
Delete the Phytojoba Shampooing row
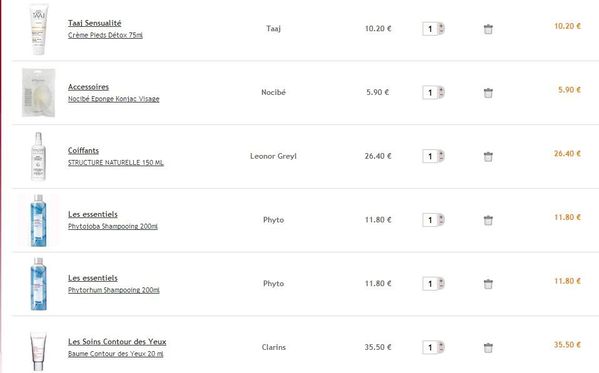pos(488,220)
